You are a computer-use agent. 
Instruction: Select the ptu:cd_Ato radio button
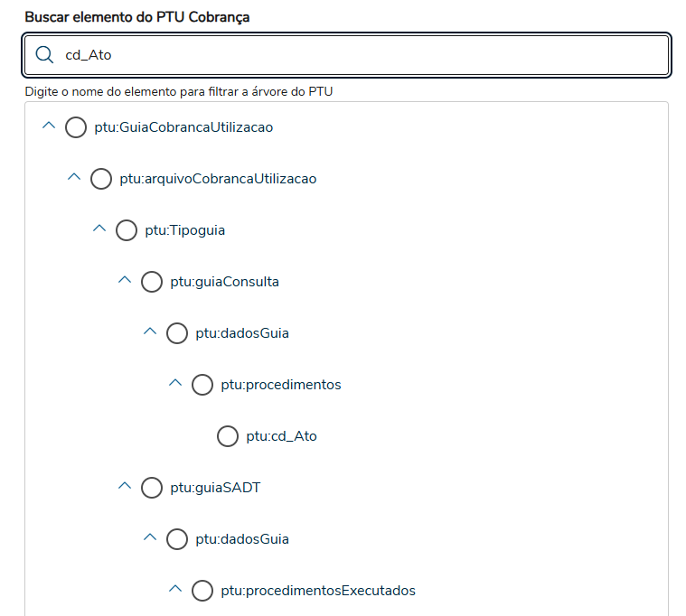(228, 436)
